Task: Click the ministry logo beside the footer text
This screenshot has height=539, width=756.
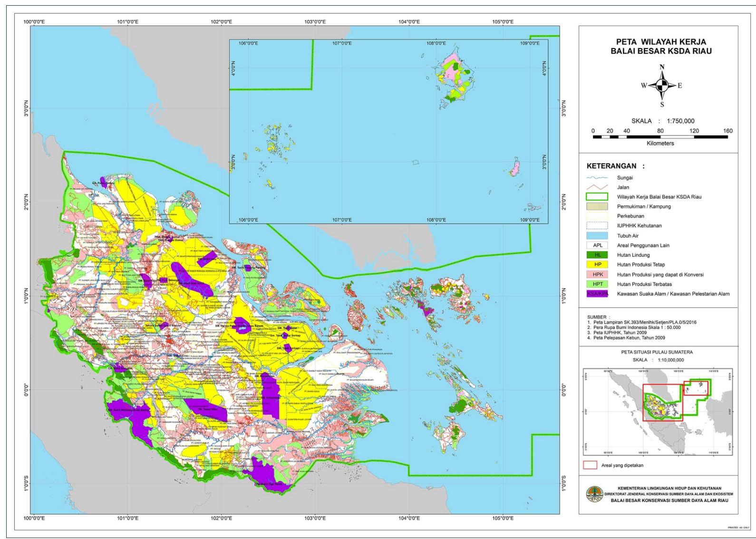Action: click(x=594, y=494)
